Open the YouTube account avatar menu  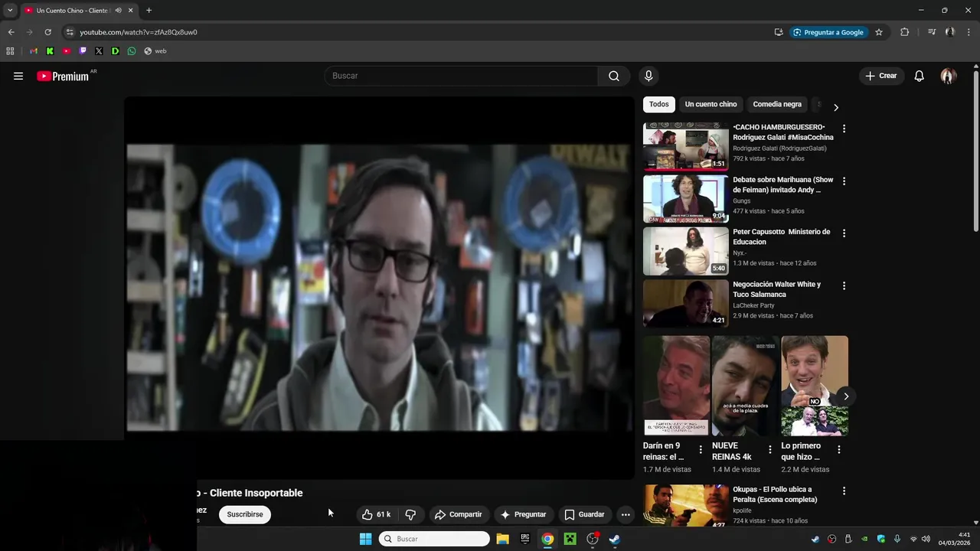tap(949, 76)
